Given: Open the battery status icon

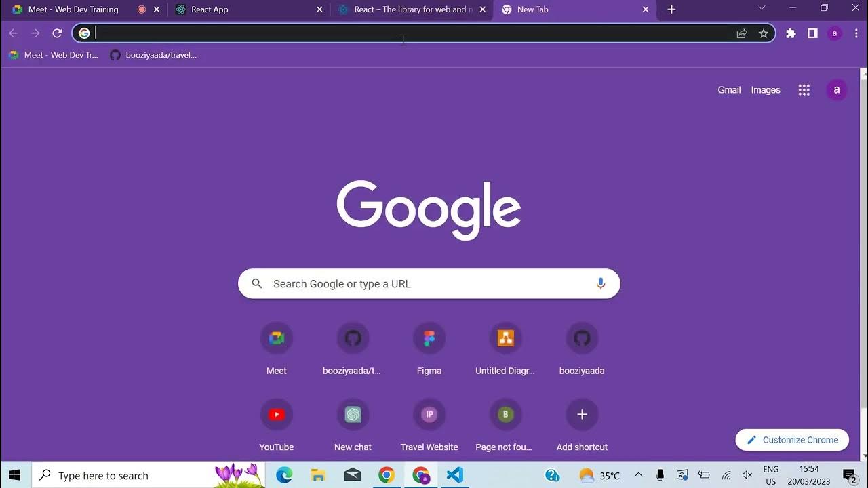Looking at the screenshot, I should 704,475.
